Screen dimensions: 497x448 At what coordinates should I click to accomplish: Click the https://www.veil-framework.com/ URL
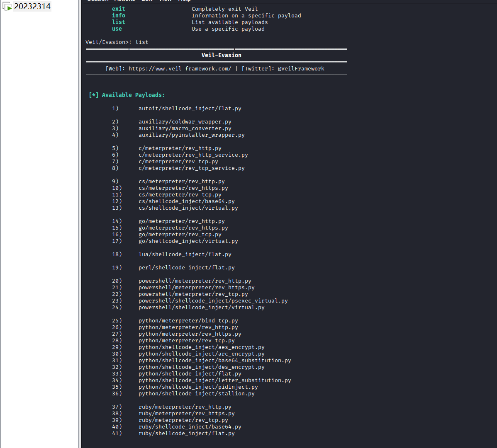180,69
